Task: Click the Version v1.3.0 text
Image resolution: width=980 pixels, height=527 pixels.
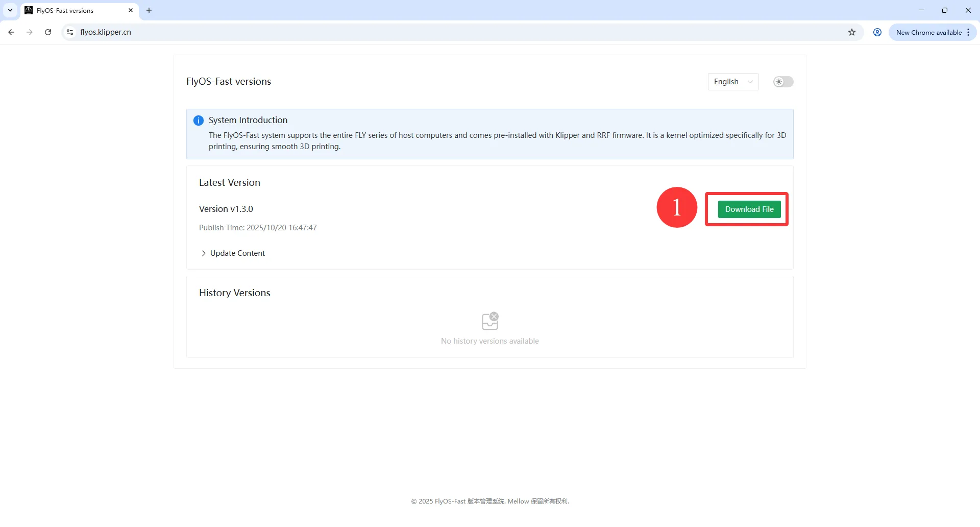Action: pyautogui.click(x=226, y=209)
